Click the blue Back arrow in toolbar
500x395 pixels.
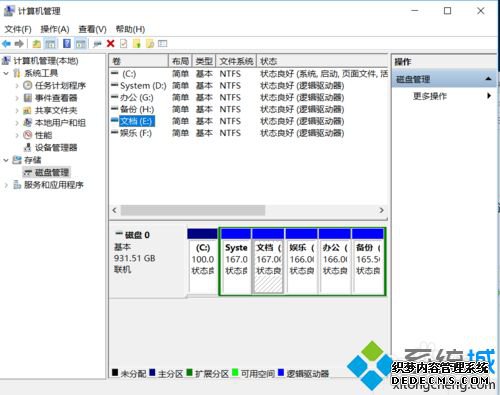tap(6, 44)
